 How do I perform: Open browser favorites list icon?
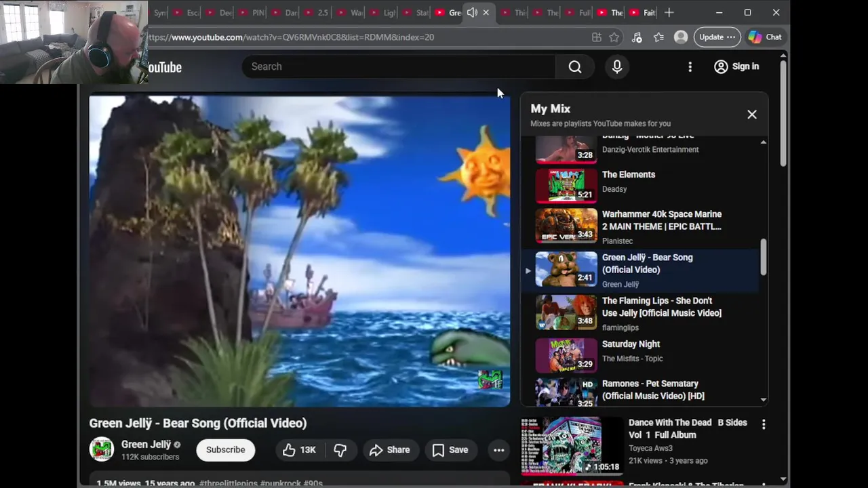tap(658, 37)
